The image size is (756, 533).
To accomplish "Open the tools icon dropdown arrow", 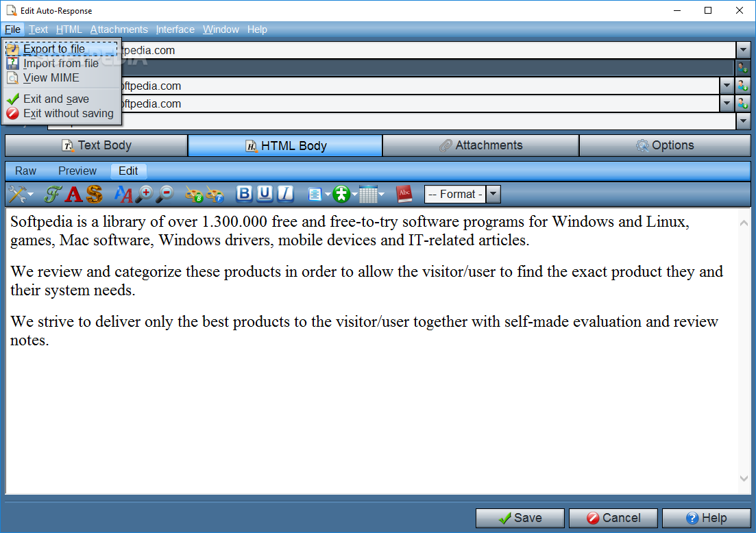I will 31,195.
